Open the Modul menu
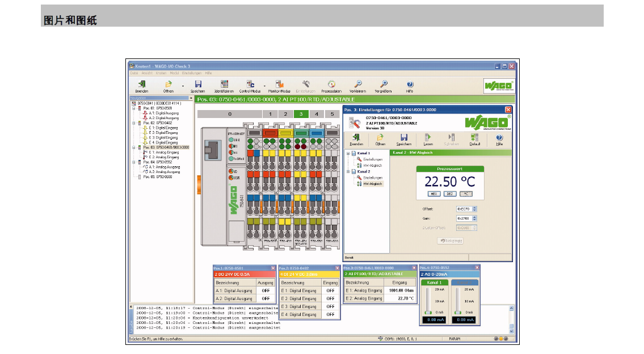 [x=175, y=73]
